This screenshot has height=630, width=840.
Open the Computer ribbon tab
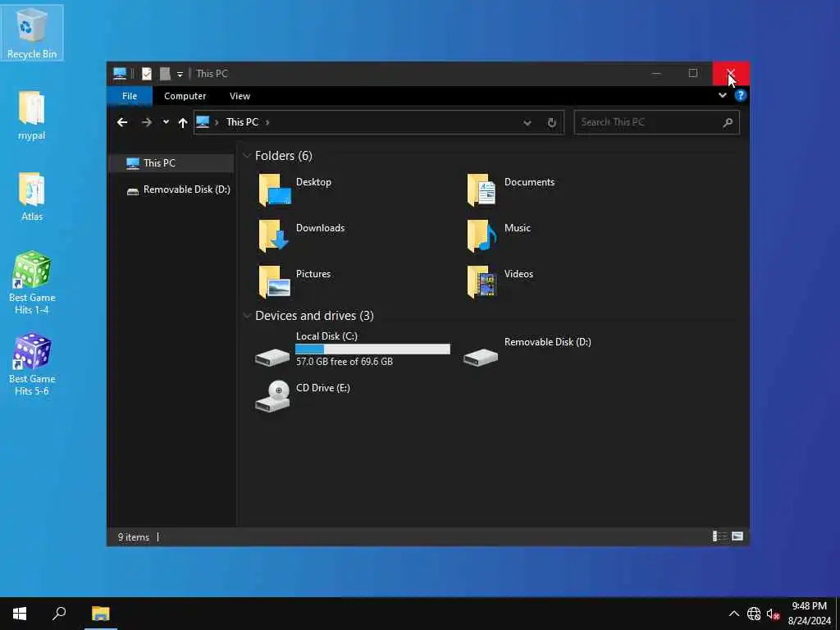click(x=185, y=96)
